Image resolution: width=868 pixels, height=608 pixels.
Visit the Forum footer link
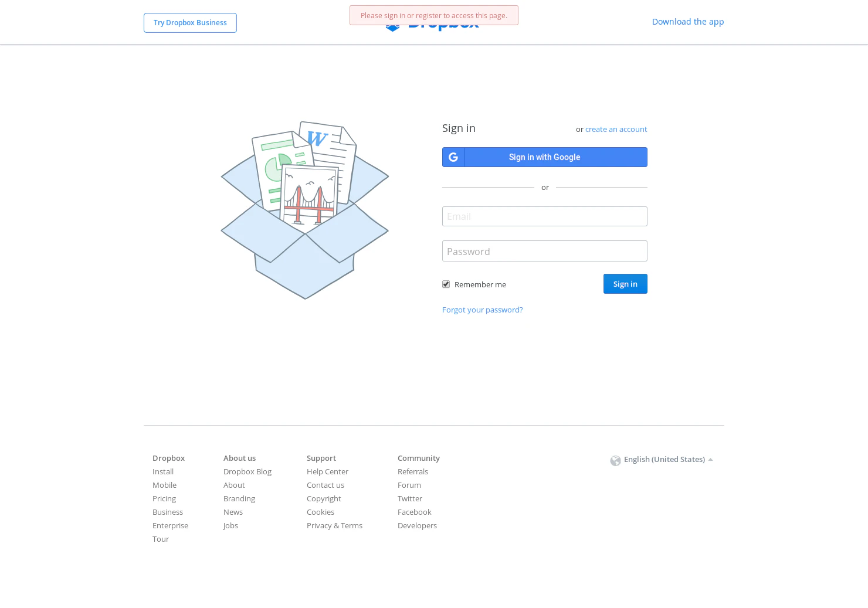409,485
